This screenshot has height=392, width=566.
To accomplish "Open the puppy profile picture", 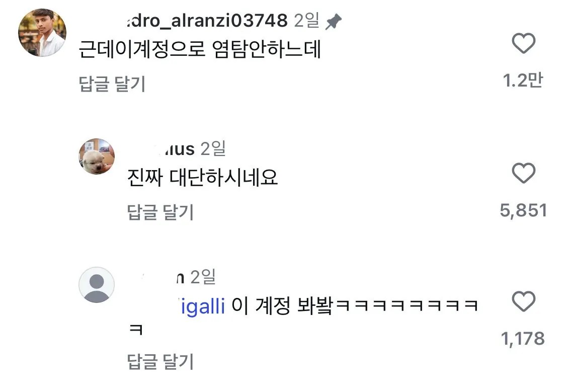I will click(x=97, y=156).
